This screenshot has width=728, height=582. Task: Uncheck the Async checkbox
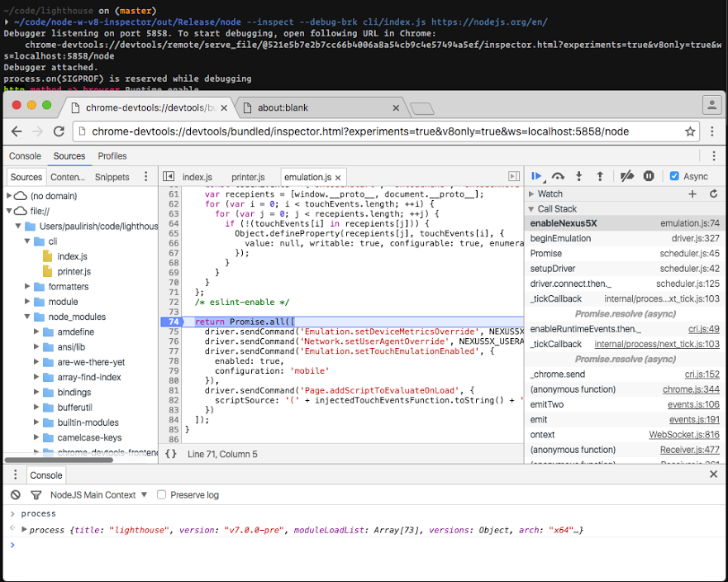point(674,176)
